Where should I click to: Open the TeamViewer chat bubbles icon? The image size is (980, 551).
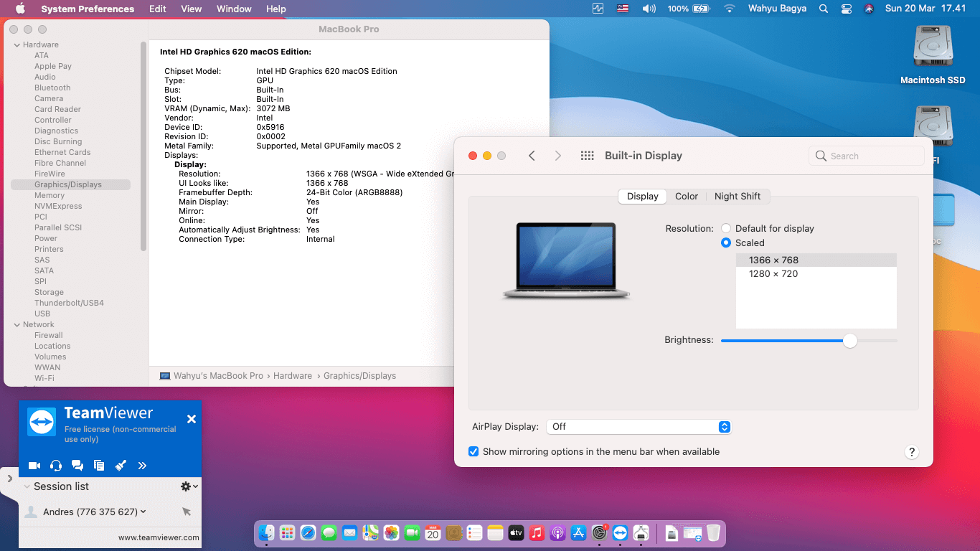coord(77,466)
